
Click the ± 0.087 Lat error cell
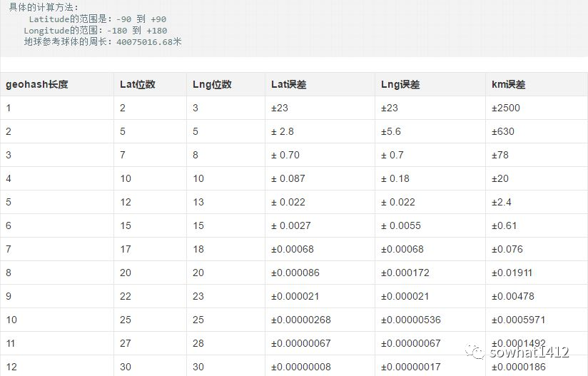(288, 178)
